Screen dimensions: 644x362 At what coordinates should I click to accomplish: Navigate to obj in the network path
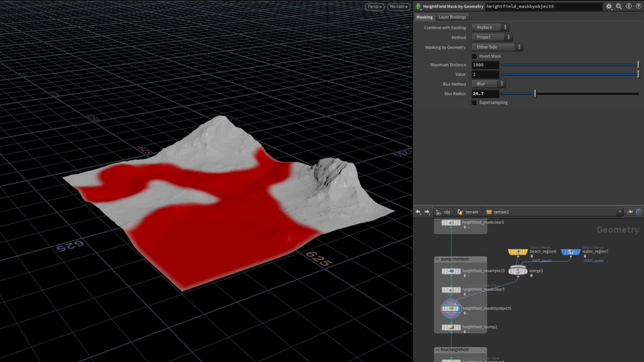pos(443,212)
